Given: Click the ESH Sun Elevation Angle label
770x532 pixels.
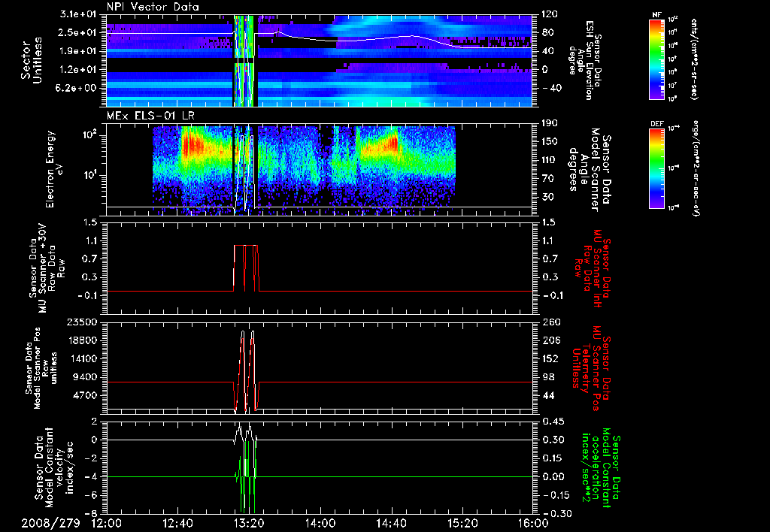Looking at the screenshot, I should 585,59.
